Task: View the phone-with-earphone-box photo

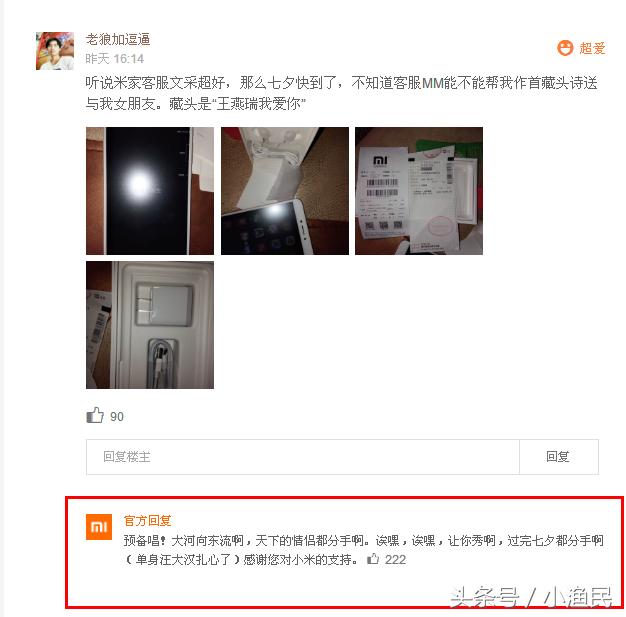Action: [285, 191]
